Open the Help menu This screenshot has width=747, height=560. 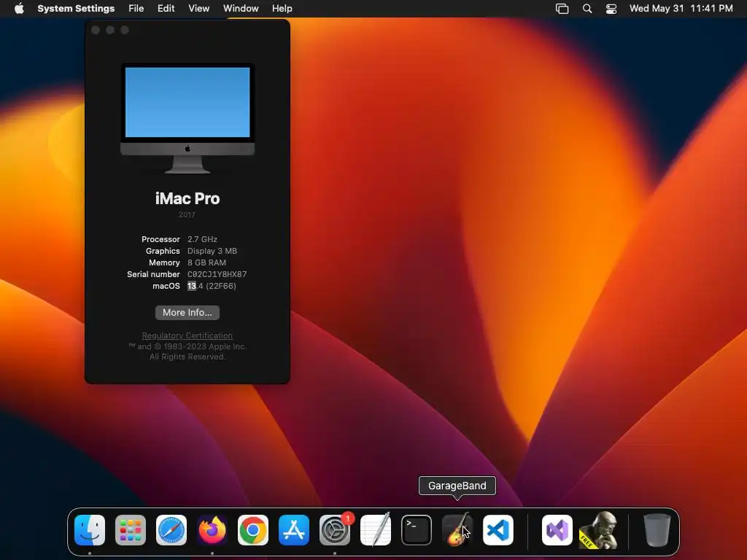(282, 9)
